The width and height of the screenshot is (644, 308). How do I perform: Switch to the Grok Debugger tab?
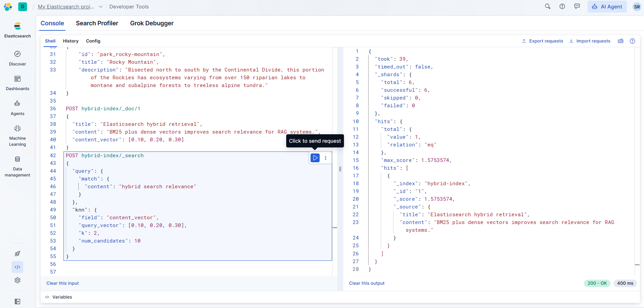[x=152, y=23]
